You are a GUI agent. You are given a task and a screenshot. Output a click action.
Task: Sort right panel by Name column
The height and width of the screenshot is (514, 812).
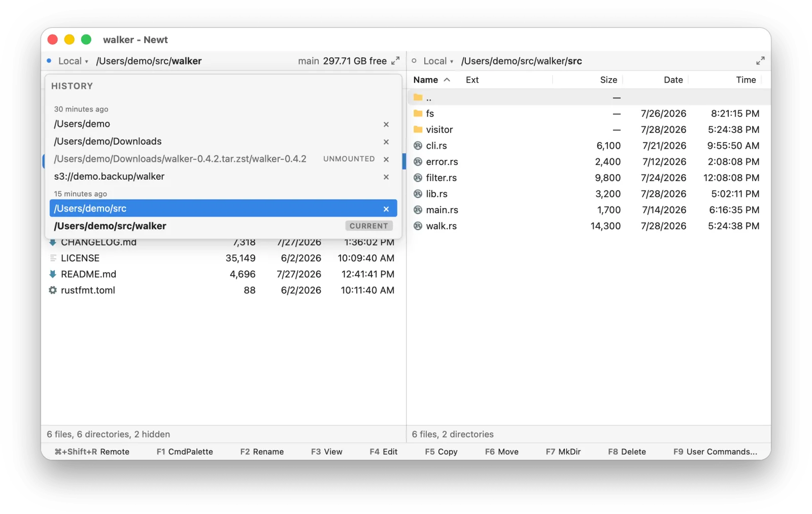point(431,80)
